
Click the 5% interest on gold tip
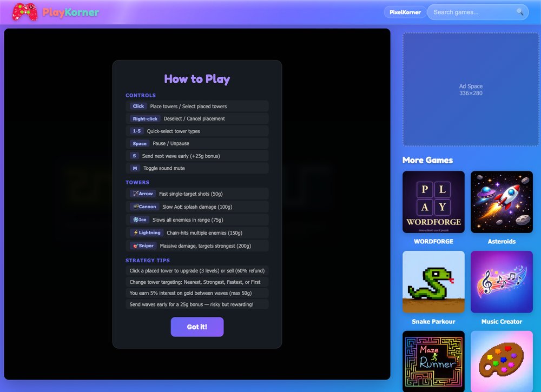[x=197, y=293]
